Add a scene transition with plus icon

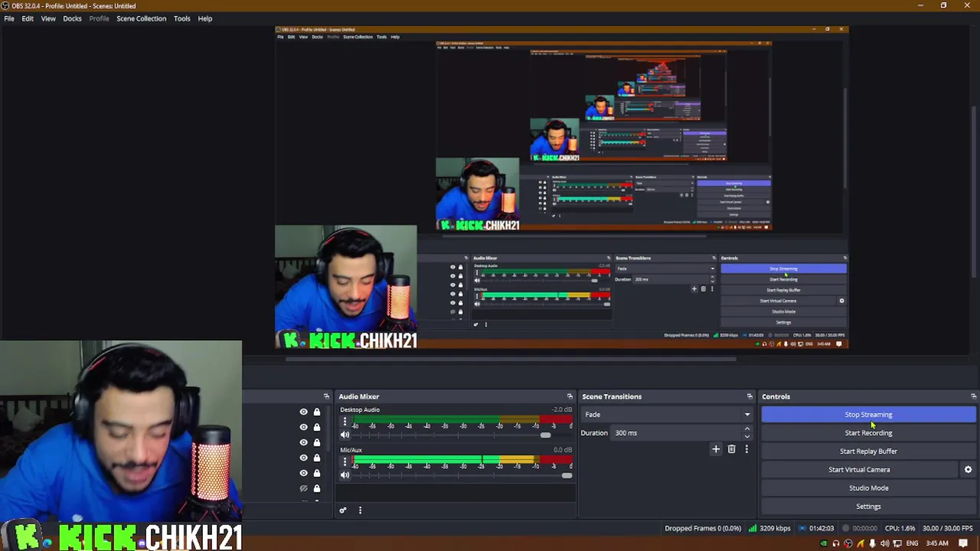[716, 449]
